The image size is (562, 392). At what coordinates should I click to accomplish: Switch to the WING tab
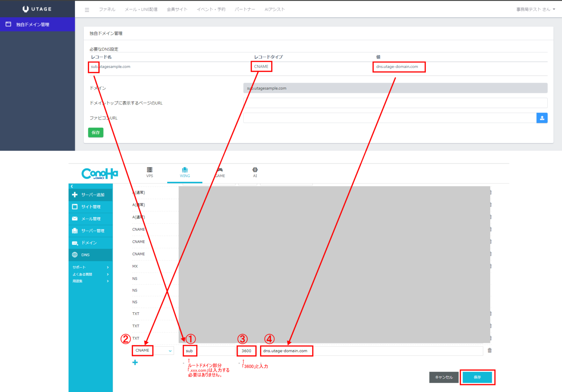(185, 172)
